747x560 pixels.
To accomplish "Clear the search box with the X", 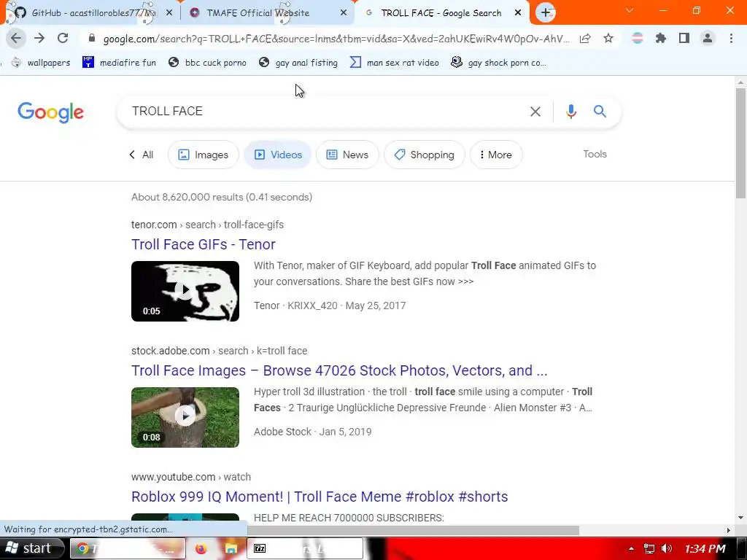I will (535, 112).
